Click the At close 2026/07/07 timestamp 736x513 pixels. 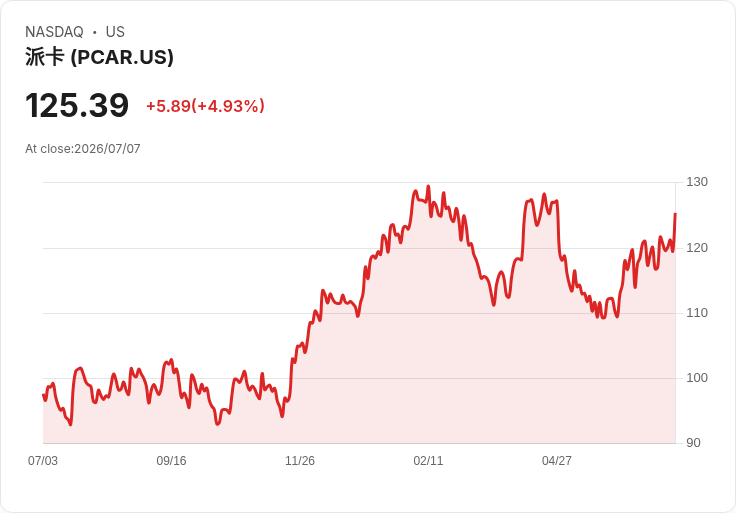[x=83, y=149]
